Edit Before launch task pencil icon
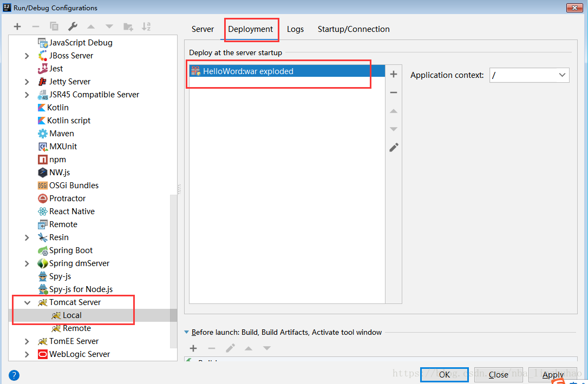This screenshot has height=384, width=588. coord(230,348)
